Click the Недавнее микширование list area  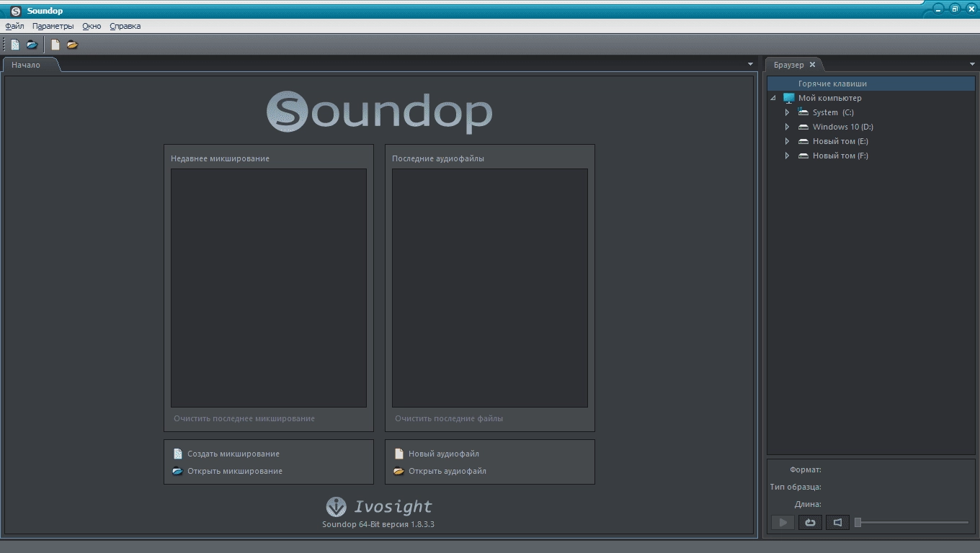(x=269, y=288)
